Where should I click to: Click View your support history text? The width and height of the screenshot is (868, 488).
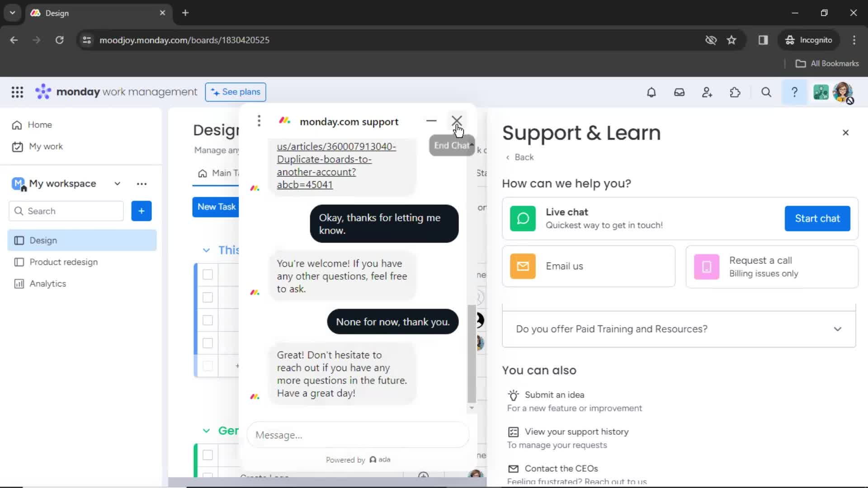576,432
